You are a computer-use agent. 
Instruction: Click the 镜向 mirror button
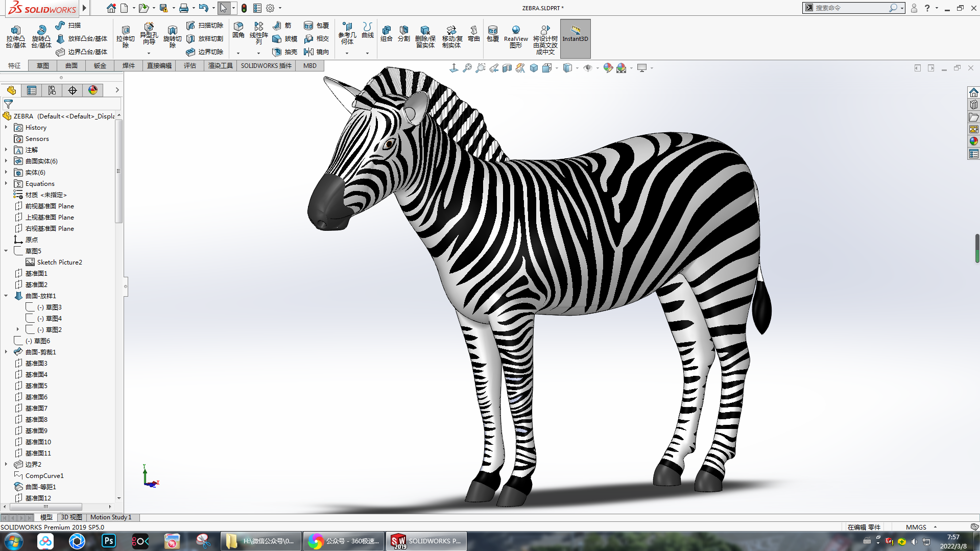(316, 52)
